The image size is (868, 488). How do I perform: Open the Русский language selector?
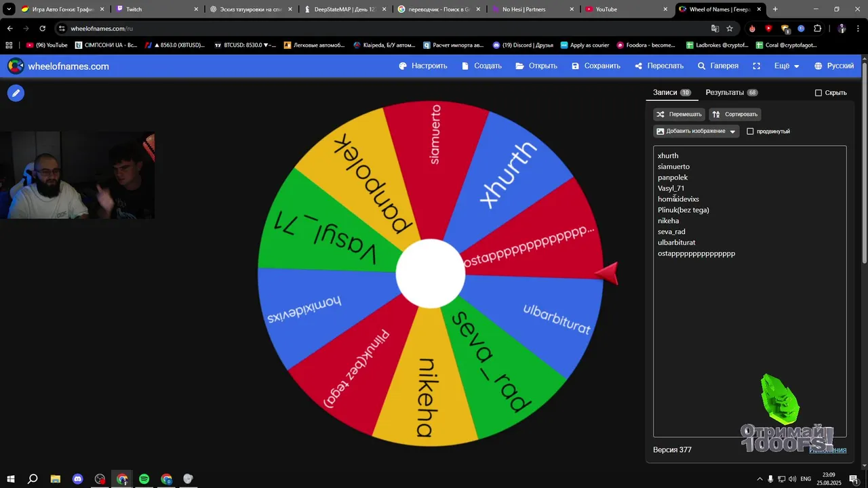tap(834, 66)
